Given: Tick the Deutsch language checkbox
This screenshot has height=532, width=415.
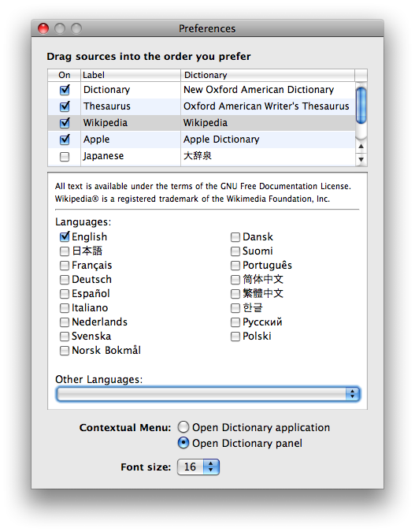Looking at the screenshot, I should [x=65, y=280].
